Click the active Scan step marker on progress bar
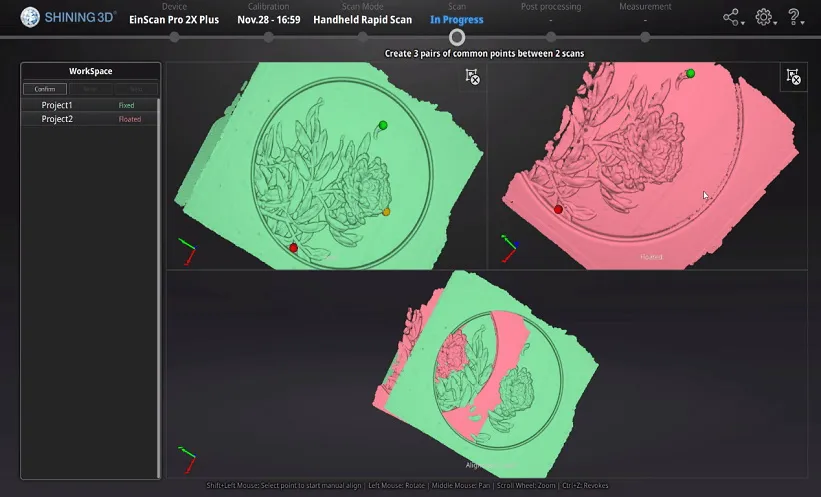The image size is (821, 497). (x=456, y=37)
